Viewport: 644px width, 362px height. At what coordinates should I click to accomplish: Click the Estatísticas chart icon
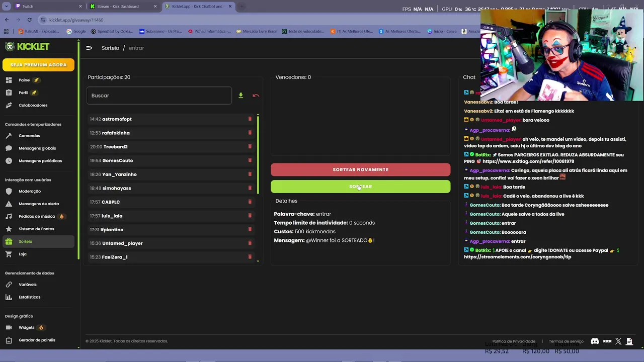click(x=9, y=297)
